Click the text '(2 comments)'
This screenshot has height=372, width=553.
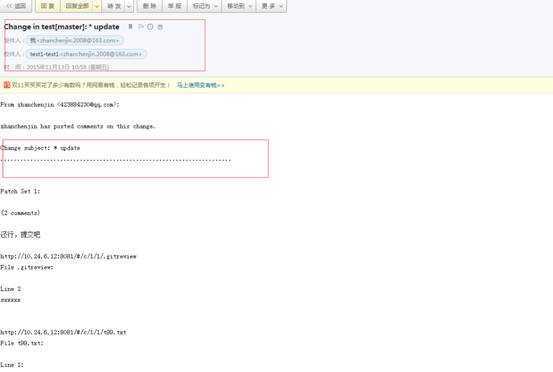pos(20,213)
